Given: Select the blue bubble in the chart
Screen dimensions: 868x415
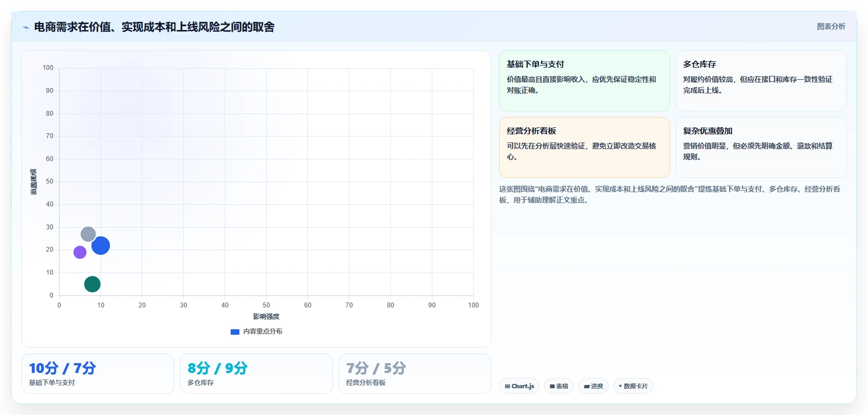Looking at the screenshot, I should point(101,246).
